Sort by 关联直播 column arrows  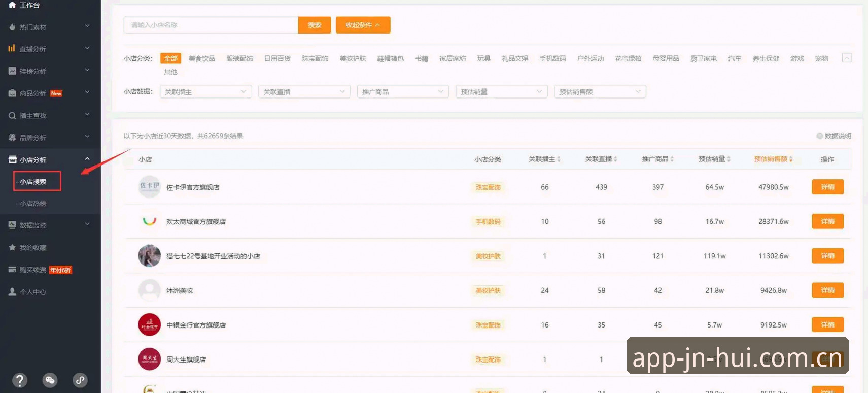coord(615,159)
